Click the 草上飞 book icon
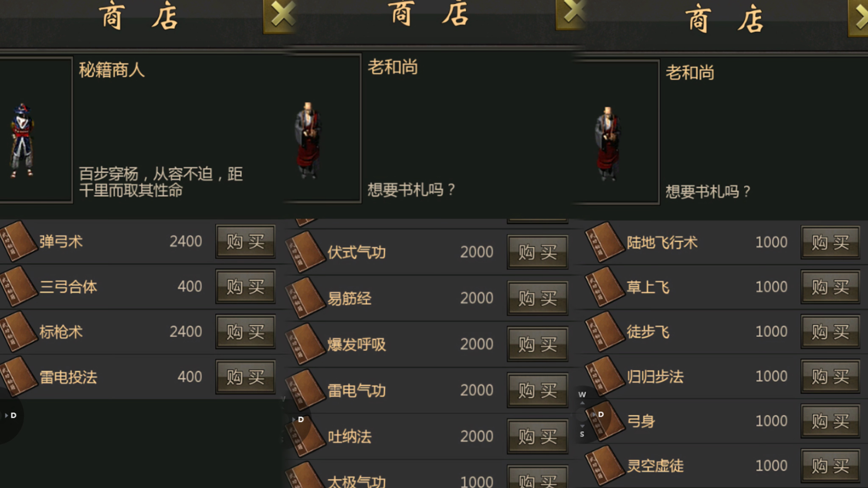 pos(605,287)
